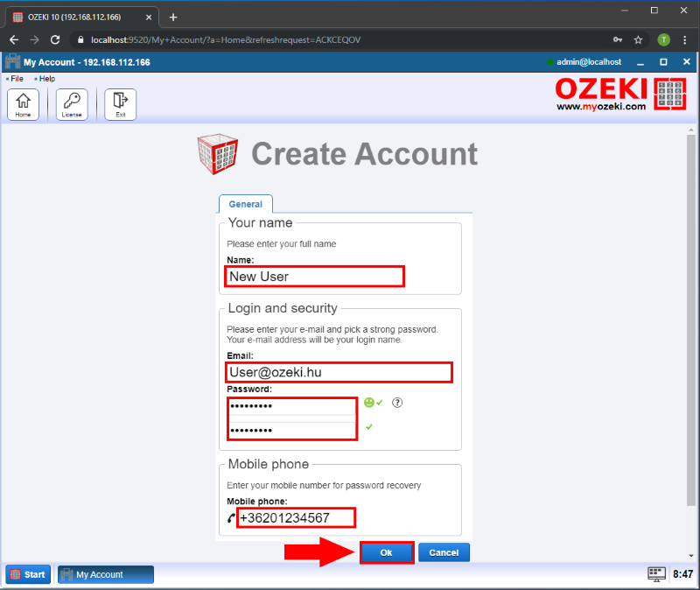The height and width of the screenshot is (590, 700).
Task: Click the phone handset icon beside mobile field
Action: 231,518
